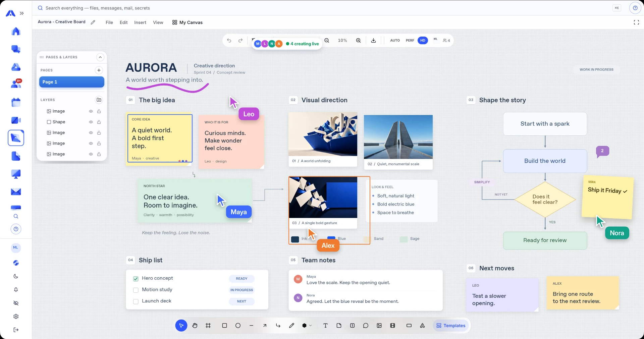Screen dimensions: 644x339
Task: Check the Launch deck checkbox
Action: [136, 301]
